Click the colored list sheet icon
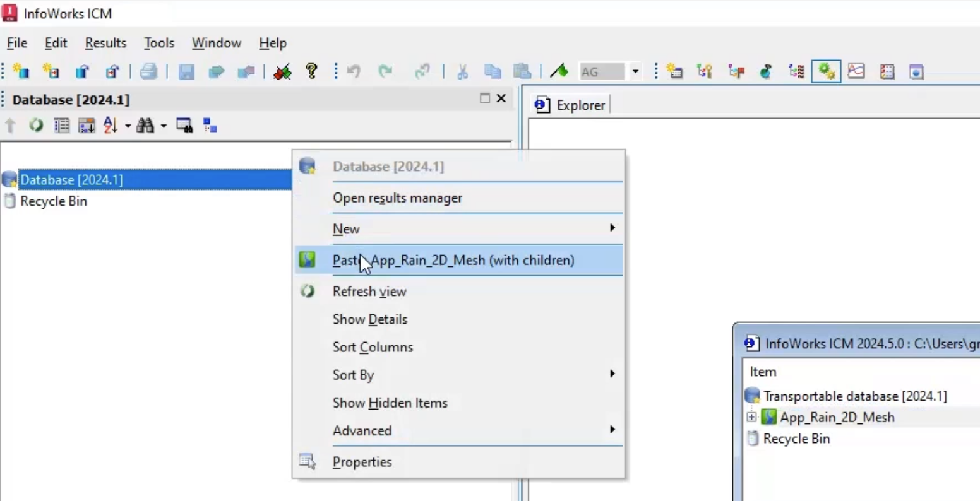The image size is (980, 501). tap(887, 71)
